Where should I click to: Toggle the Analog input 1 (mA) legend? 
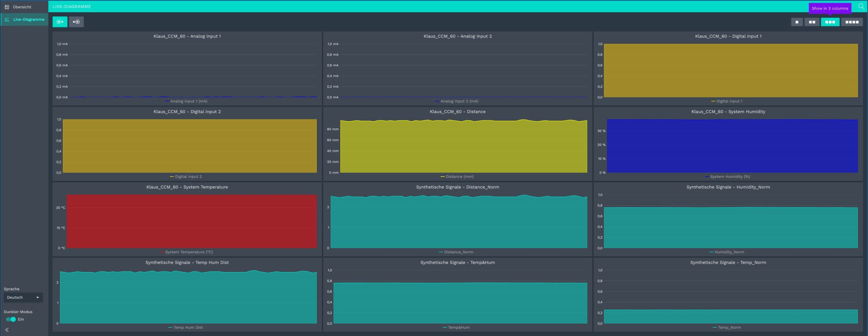[x=186, y=101]
